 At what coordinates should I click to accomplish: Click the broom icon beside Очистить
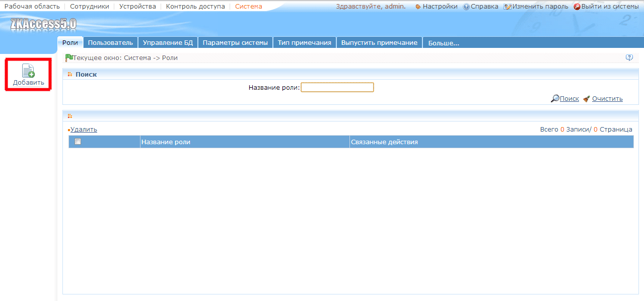587,99
